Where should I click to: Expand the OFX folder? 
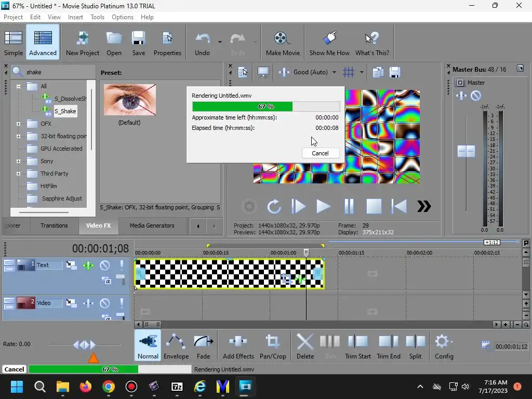click(18, 124)
